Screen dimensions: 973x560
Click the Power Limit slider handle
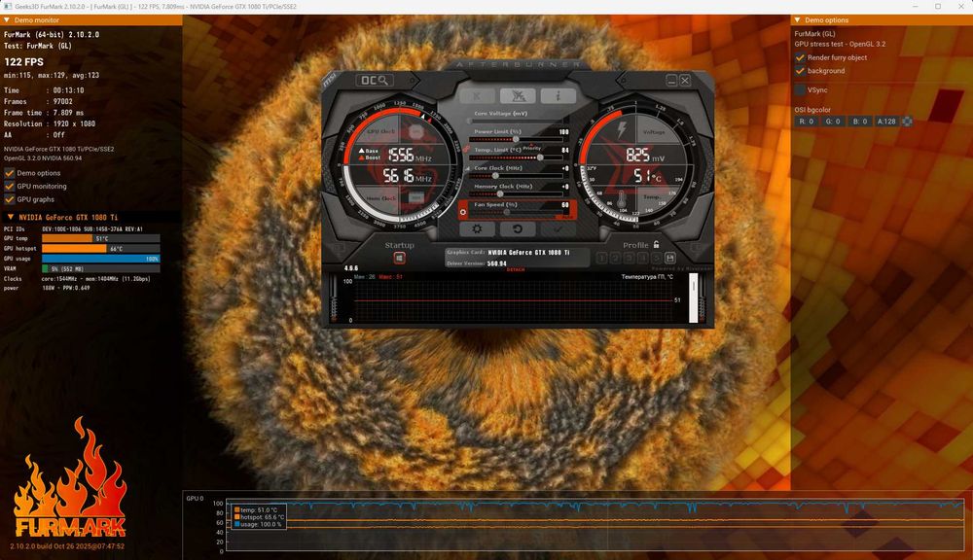(516, 140)
